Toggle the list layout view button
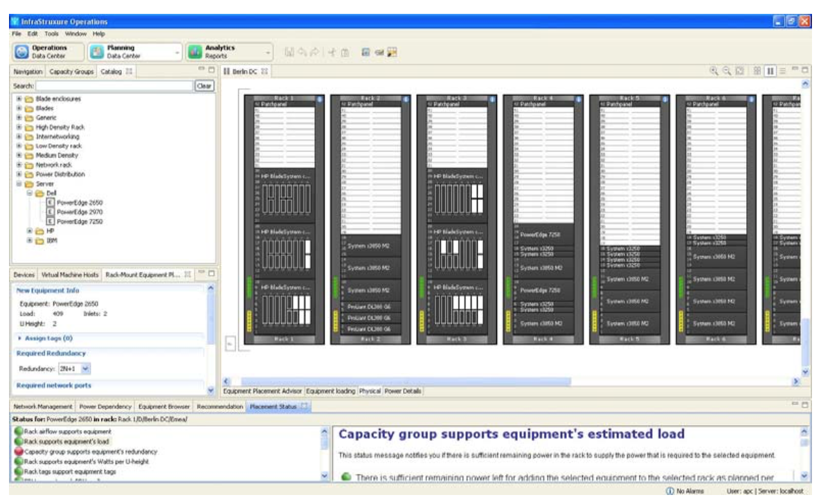The width and height of the screenshot is (821, 504). (x=782, y=71)
